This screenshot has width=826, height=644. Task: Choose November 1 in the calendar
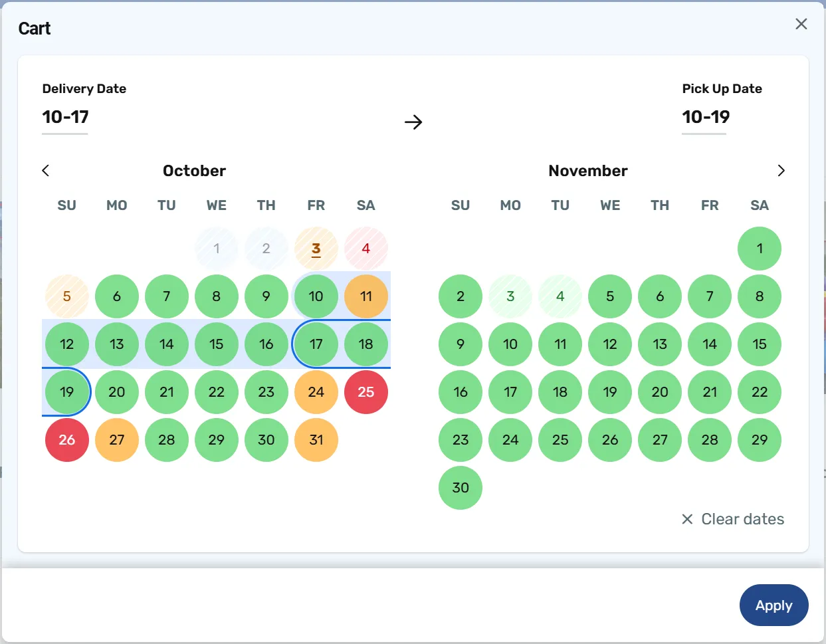(760, 249)
